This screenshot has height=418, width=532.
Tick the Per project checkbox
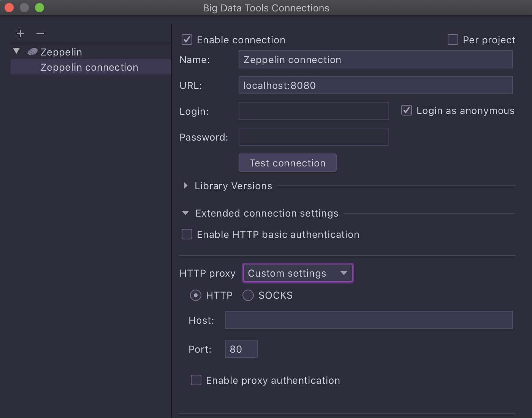coord(453,40)
